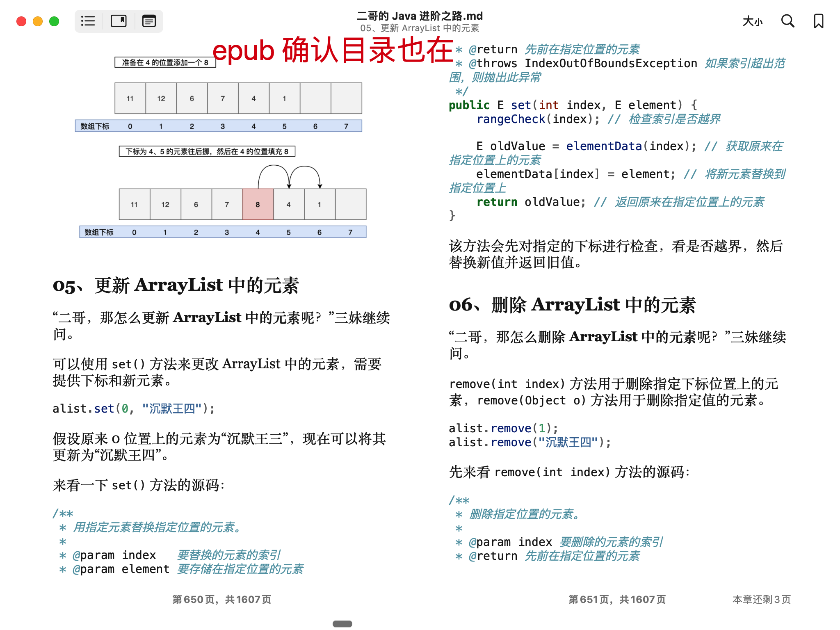The height and width of the screenshot is (630, 840).
Task: Toggle bookmark for the current page
Action: (x=818, y=21)
